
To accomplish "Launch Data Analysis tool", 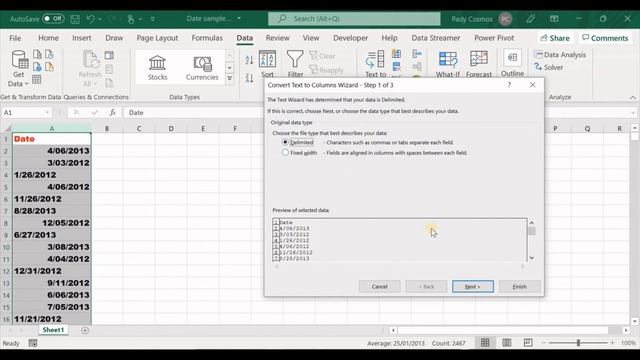I will [560, 55].
